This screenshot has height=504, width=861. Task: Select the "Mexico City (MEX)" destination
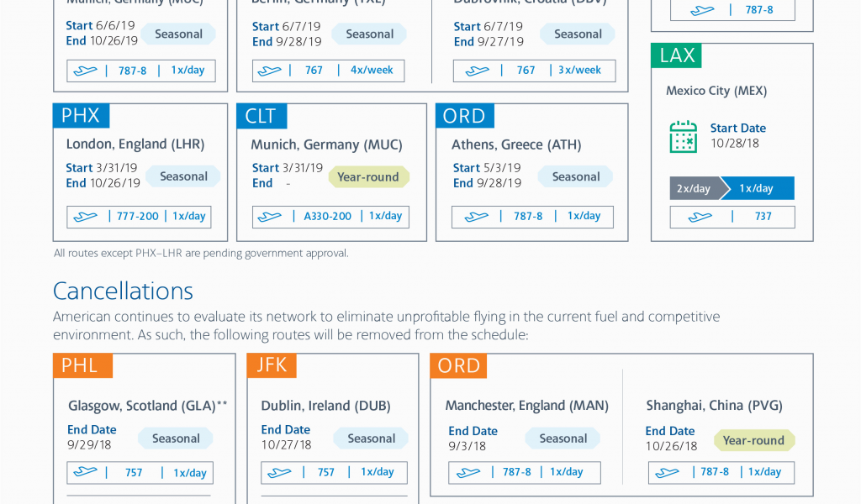(x=716, y=91)
